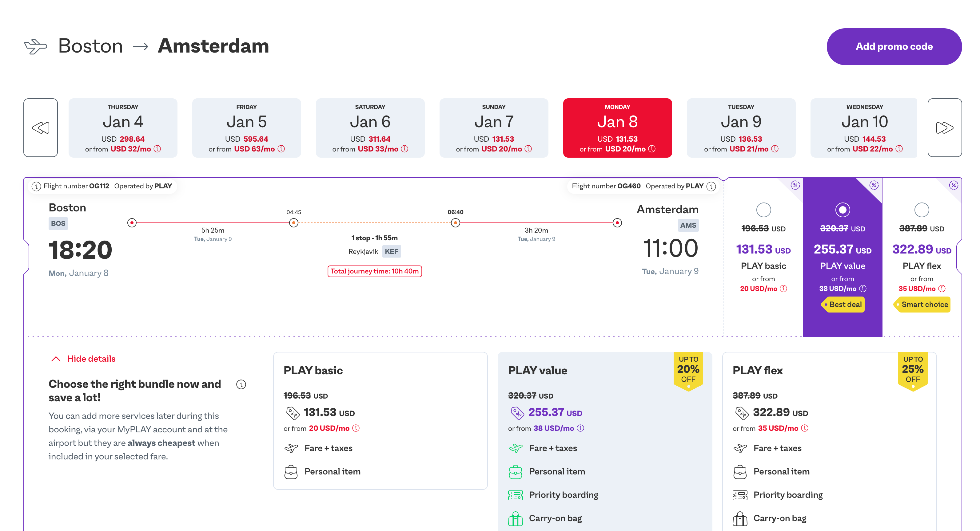This screenshot has width=980, height=531.
Task: Open info icon next to Flight number OG112
Action: click(36, 186)
